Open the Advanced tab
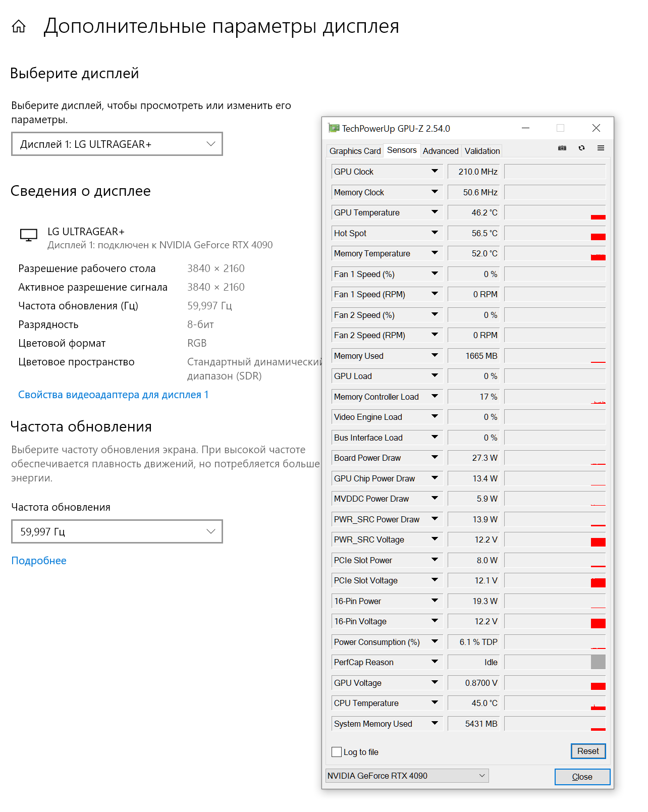This screenshot has width=648, height=812. click(x=441, y=151)
